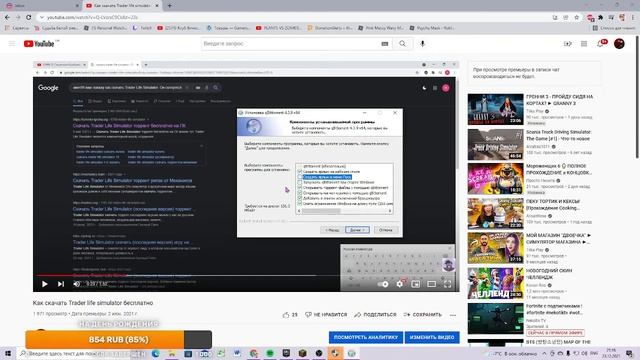Open the three-dot more actions menu
This screenshot has width=640, height=360.
pyautogui.click(x=453, y=315)
